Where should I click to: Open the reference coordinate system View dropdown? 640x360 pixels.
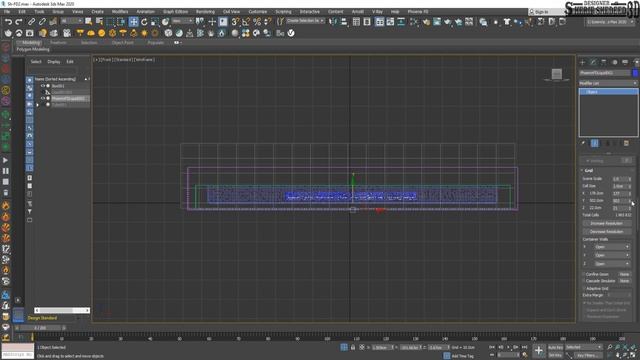tap(182, 21)
